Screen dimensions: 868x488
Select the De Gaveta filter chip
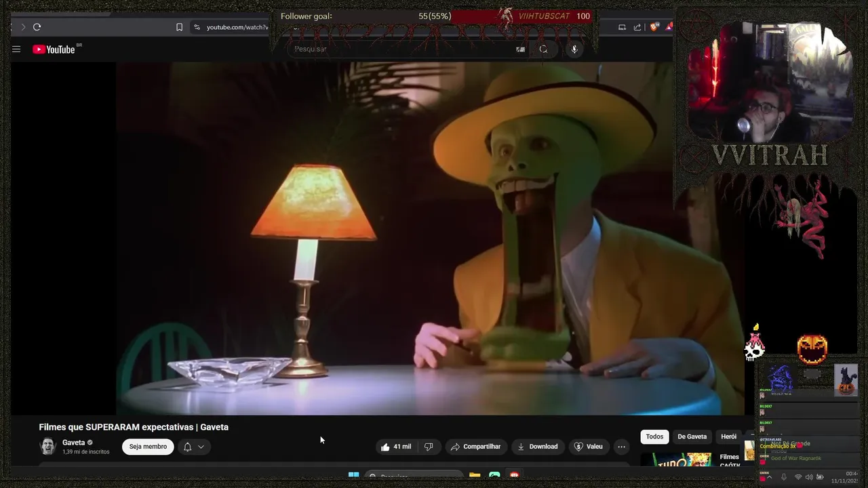click(x=692, y=436)
